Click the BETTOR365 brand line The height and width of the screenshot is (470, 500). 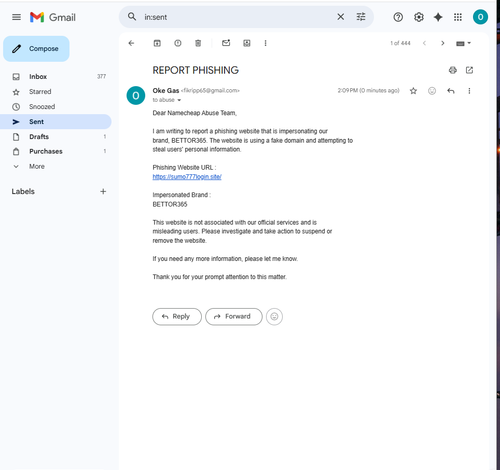(x=170, y=204)
